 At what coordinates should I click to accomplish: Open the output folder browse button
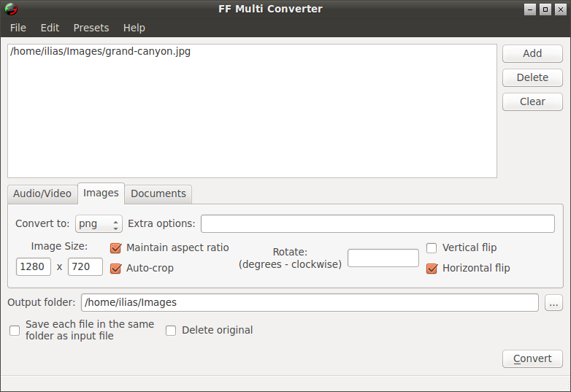coord(553,302)
